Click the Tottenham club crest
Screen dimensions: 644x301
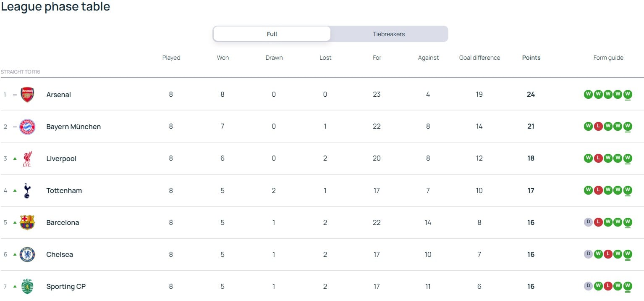coord(27,190)
